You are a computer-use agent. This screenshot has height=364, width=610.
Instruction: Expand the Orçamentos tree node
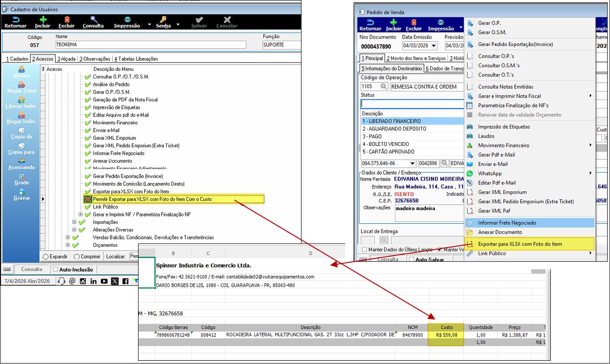[x=68, y=245]
